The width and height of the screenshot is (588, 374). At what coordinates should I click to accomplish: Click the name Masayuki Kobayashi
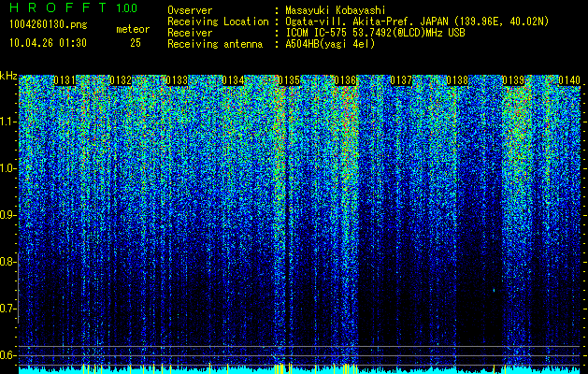click(x=336, y=10)
